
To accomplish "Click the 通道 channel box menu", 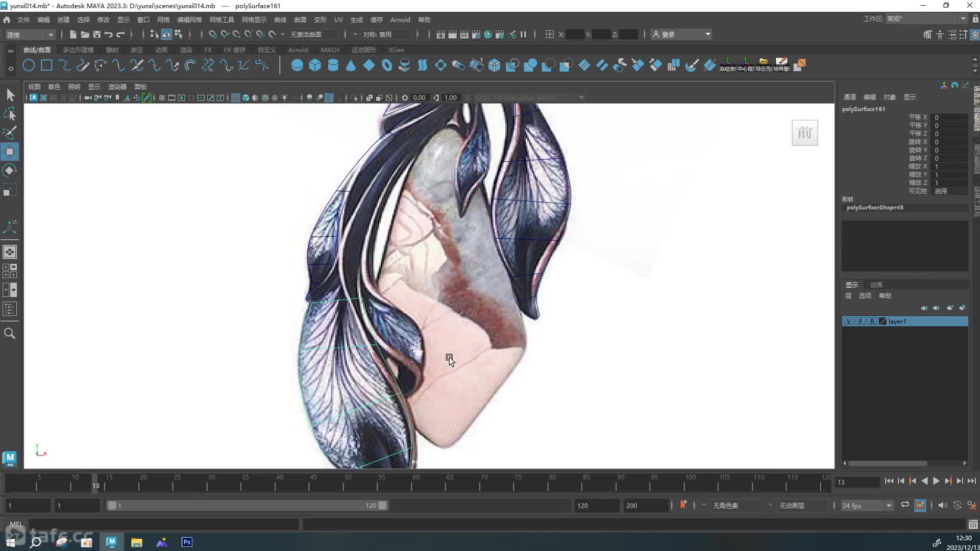I will pos(849,97).
